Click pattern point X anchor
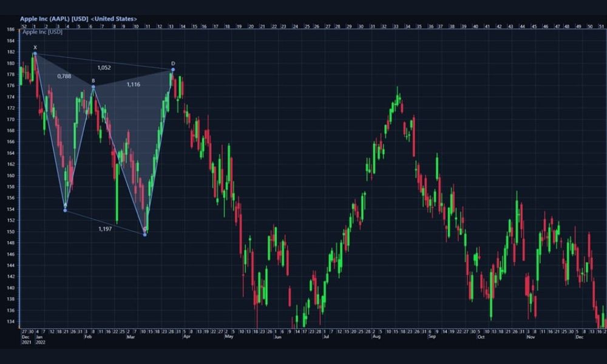 [x=35, y=53]
